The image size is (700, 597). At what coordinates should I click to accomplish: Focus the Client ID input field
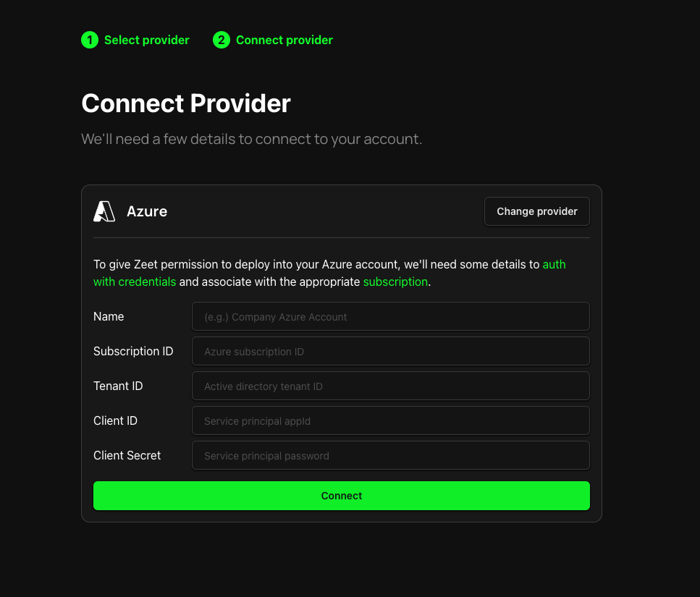coord(391,420)
